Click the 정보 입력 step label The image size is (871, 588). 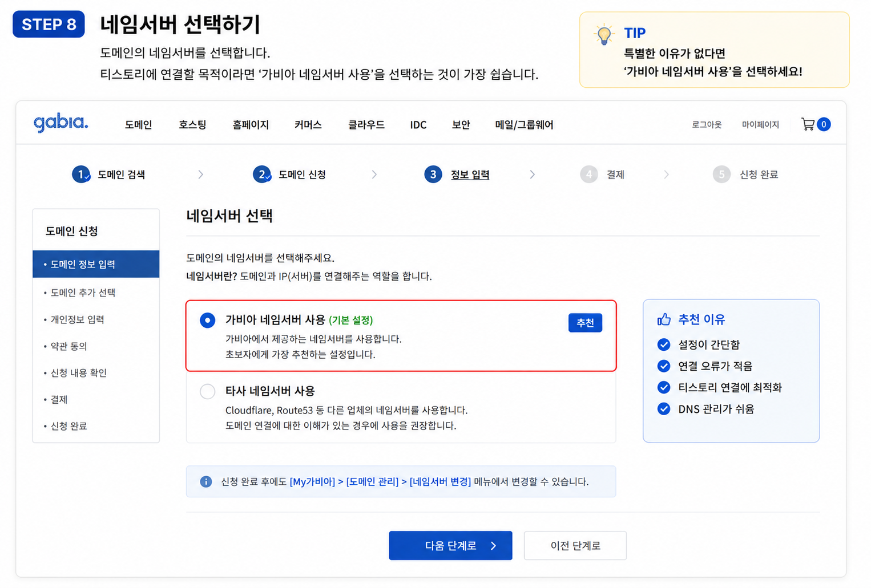[x=470, y=175]
